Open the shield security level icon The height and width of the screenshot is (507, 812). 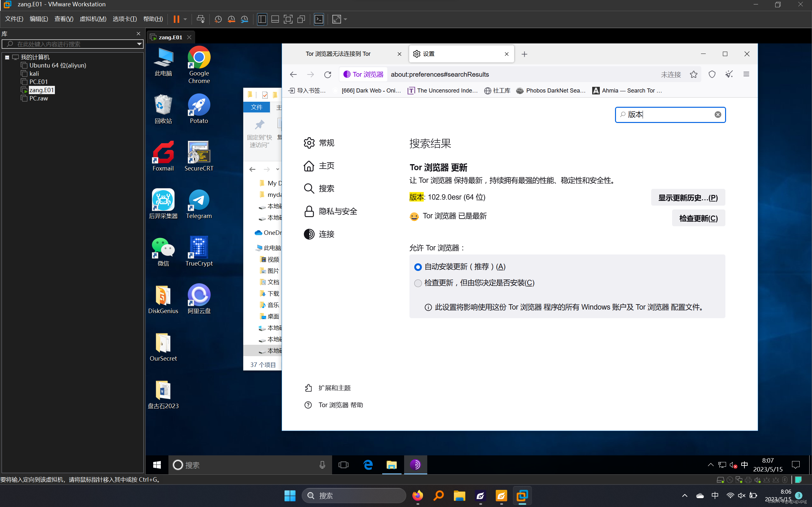point(712,74)
